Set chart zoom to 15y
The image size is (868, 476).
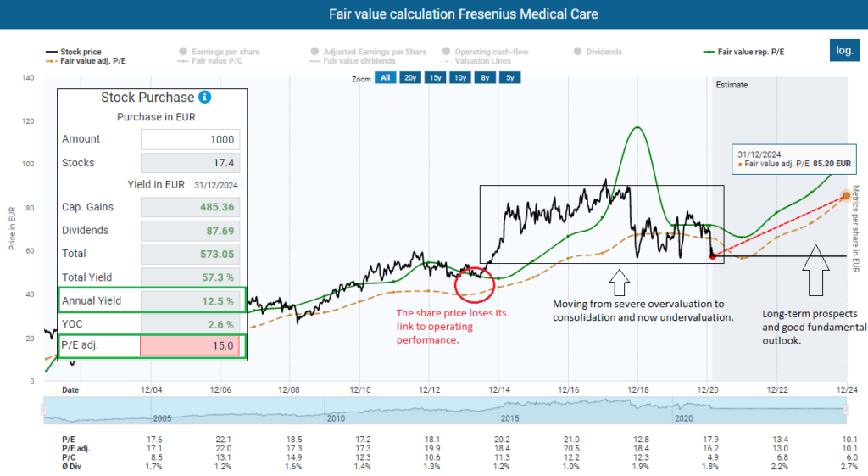pyautogui.click(x=435, y=77)
